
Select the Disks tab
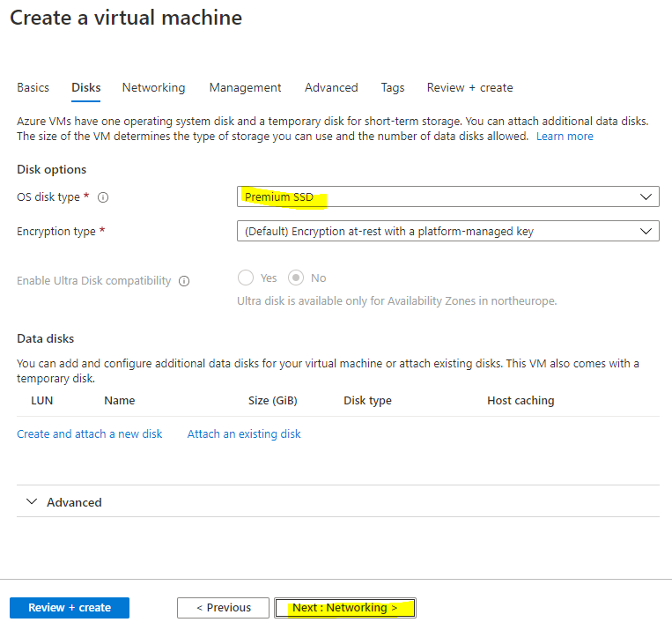[85, 87]
